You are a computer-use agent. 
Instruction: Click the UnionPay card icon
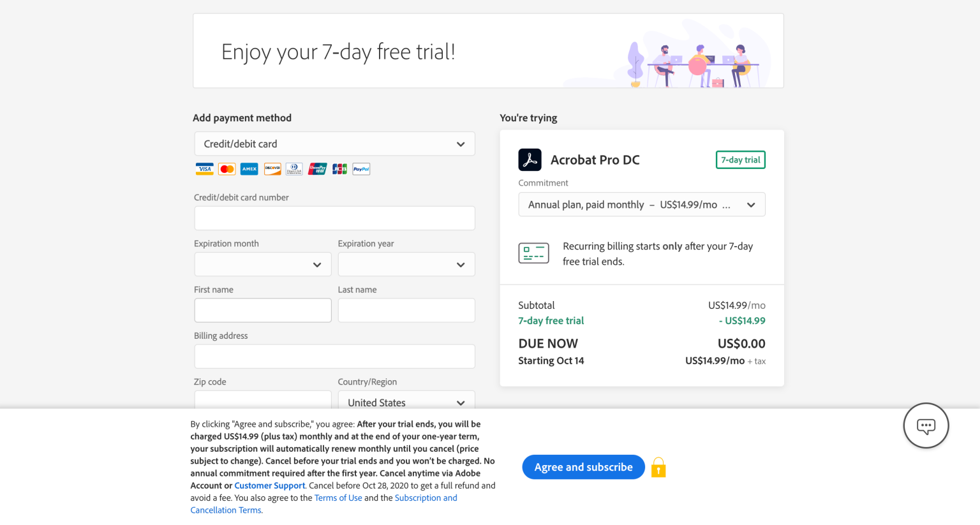pyautogui.click(x=317, y=169)
